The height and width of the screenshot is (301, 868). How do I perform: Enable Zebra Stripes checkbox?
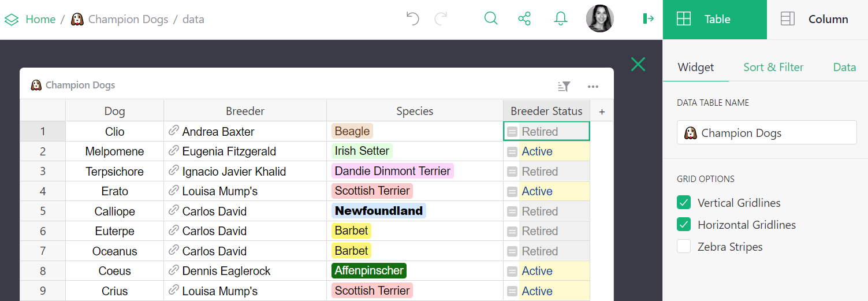coord(684,247)
